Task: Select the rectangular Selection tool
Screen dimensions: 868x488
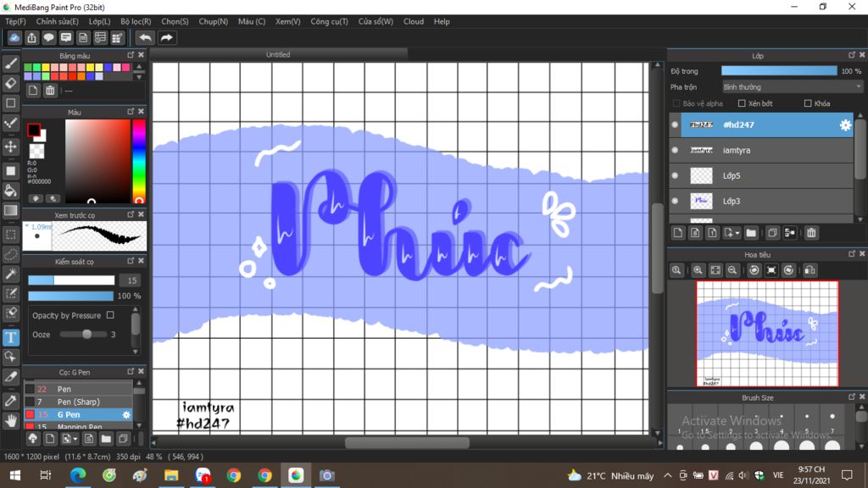Action: click(x=10, y=234)
